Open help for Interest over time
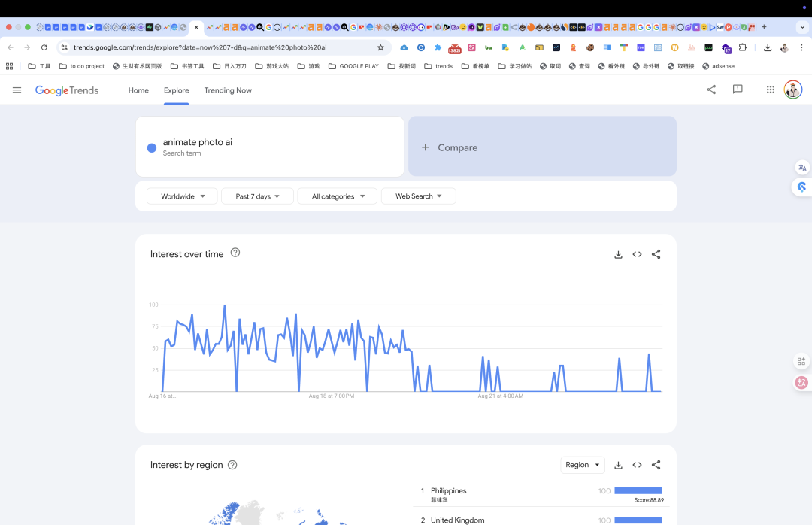This screenshot has width=812, height=525. click(x=235, y=253)
